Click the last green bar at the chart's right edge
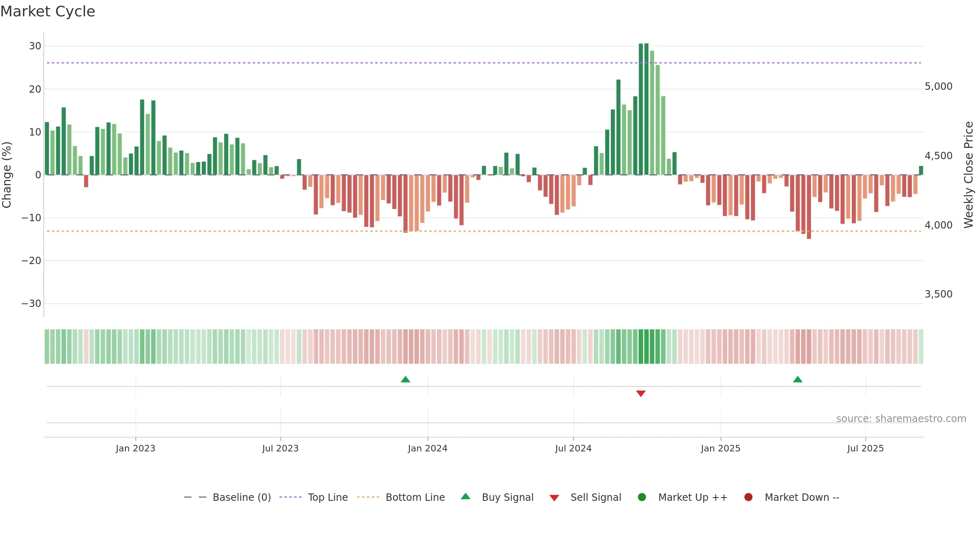Image resolution: width=980 pixels, height=551 pixels. coord(921,170)
